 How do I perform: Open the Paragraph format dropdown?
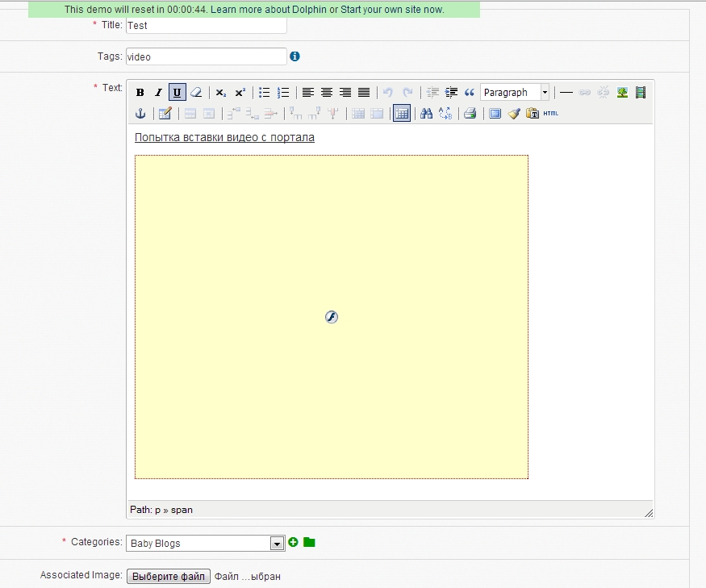[514, 93]
